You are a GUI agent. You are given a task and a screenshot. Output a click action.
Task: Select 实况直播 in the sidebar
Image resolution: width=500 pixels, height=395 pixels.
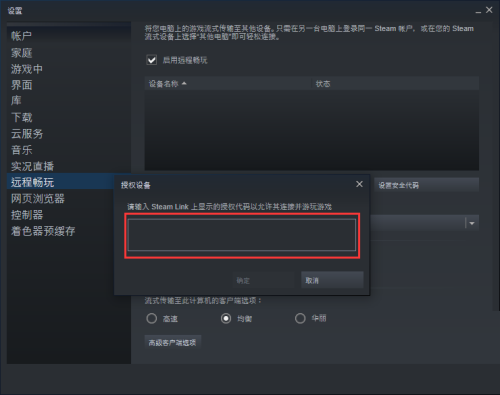pos(32,166)
